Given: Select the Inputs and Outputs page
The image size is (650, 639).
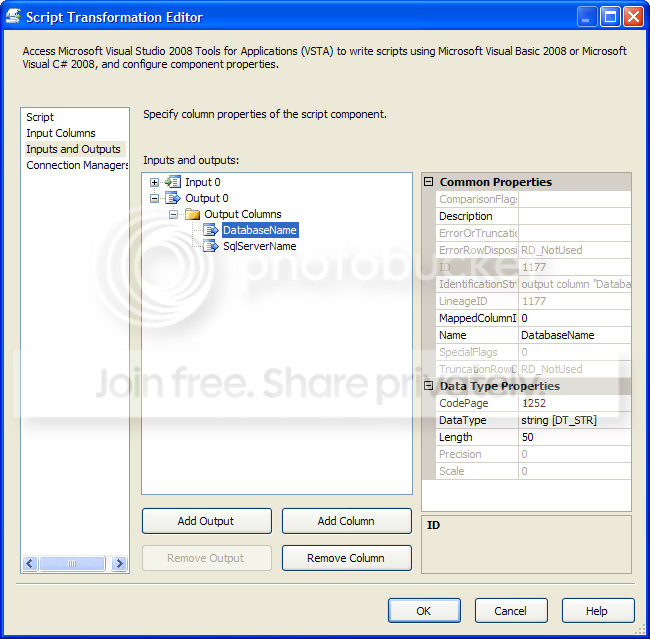Looking at the screenshot, I should 73,149.
